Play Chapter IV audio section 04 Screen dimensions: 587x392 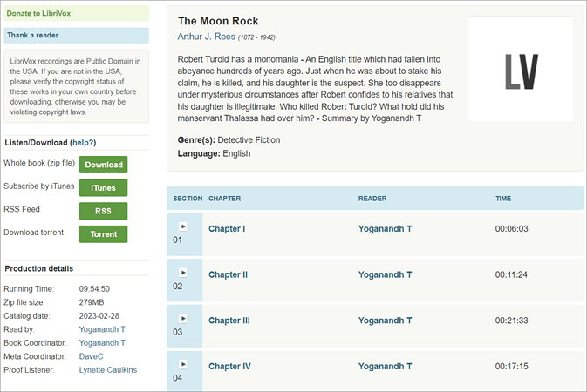pos(183,363)
